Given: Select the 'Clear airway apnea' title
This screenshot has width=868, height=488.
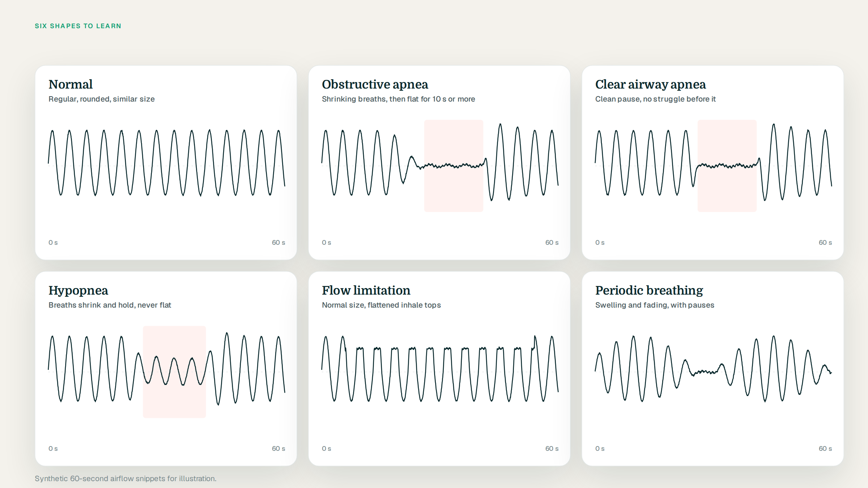Looking at the screenshot, I should [651, 84].
